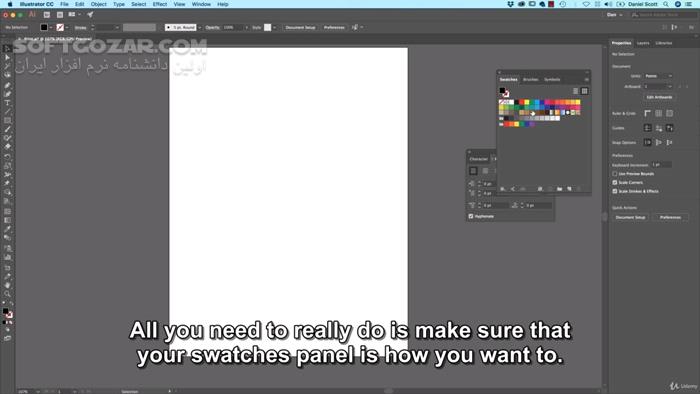700x394 pixels.
Task: Open the Window menu
Action: click(x=201, y=4)
